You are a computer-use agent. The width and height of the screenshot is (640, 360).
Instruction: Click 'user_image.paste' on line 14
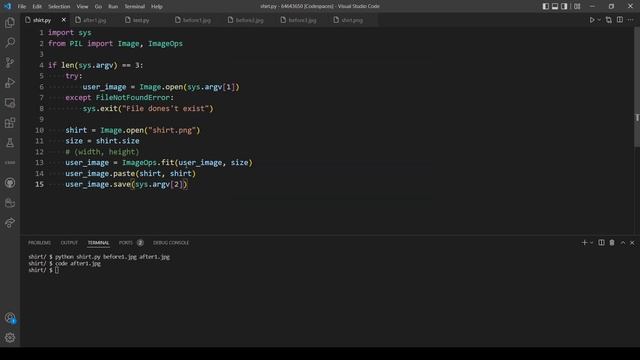click(x=100, y=173)
